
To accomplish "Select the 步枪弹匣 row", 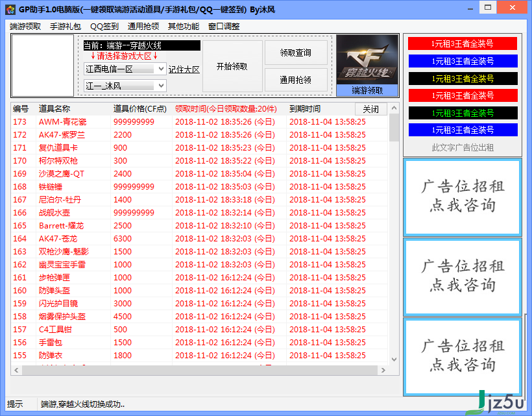I will pos(200,278).
